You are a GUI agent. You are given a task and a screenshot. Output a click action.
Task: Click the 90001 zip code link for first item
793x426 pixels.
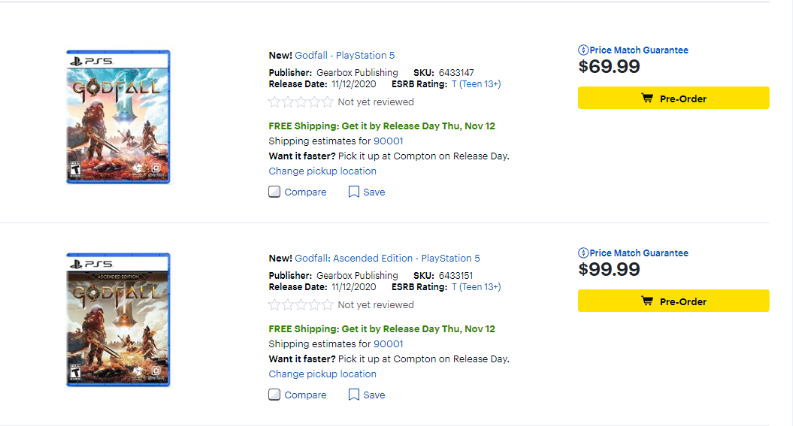388,141
